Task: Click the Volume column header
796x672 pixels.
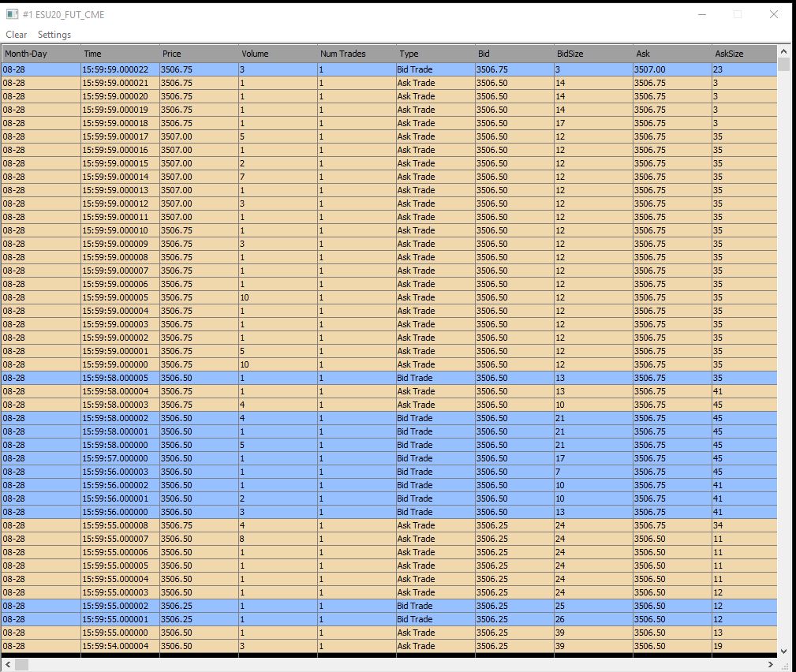Action: pos(278,54)
